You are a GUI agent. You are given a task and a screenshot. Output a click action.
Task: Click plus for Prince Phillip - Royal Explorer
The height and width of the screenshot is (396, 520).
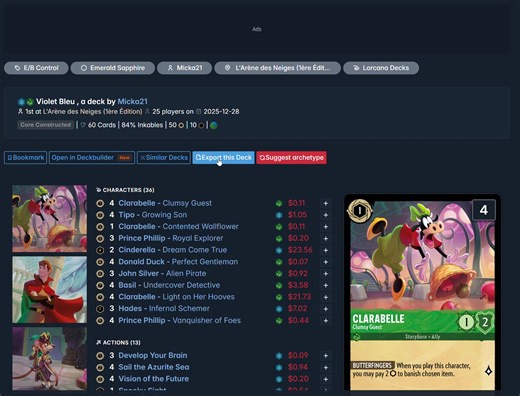click(326, 238)
